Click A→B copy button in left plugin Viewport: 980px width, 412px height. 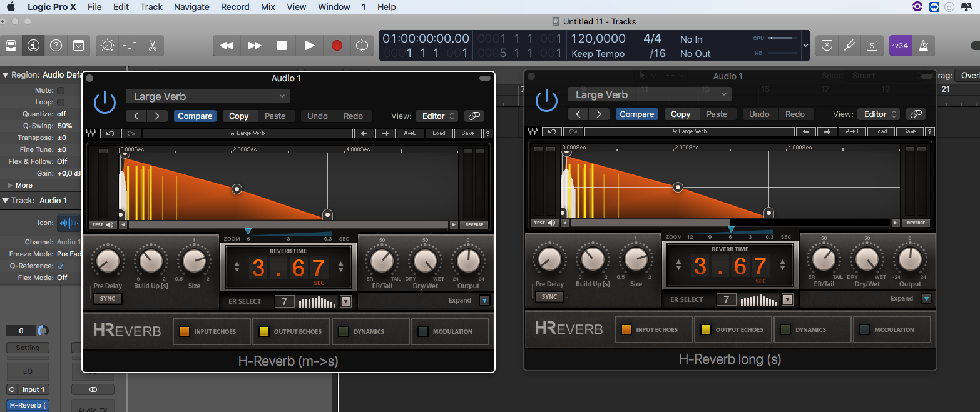(x=410, y=133)
